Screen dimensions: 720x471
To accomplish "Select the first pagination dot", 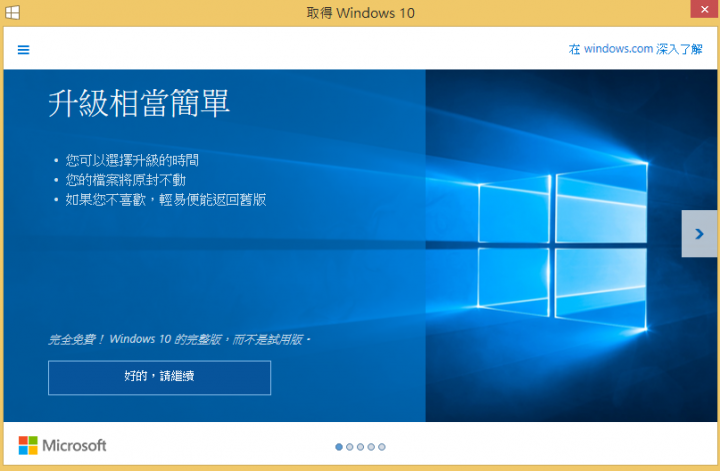I will tap(339, 447).
